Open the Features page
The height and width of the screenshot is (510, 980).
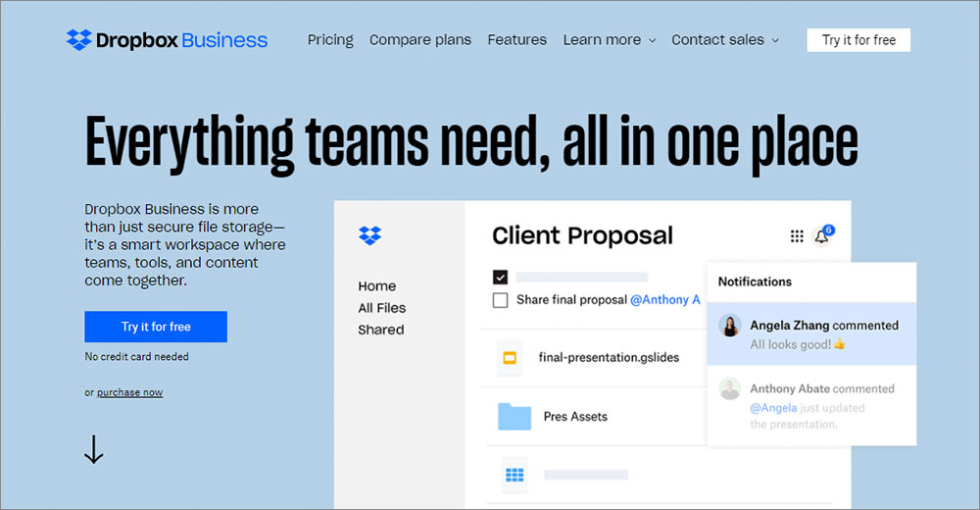tap(516, 40)
